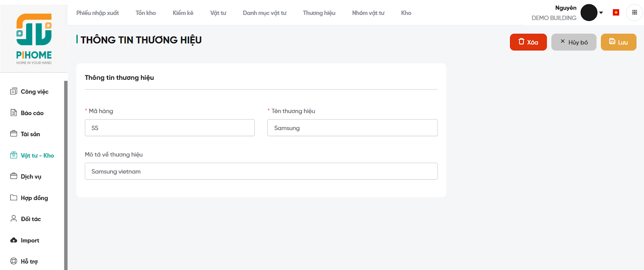The image size is (644, 270).
Task: Focus the Mô tả về thương hiệu field
Action: [261, 171]
